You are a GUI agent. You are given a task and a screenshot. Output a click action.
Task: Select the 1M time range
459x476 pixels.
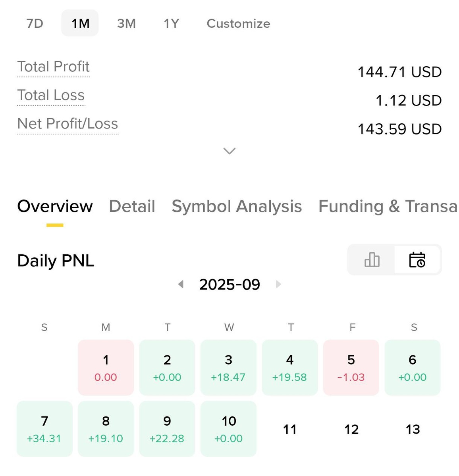80,23
